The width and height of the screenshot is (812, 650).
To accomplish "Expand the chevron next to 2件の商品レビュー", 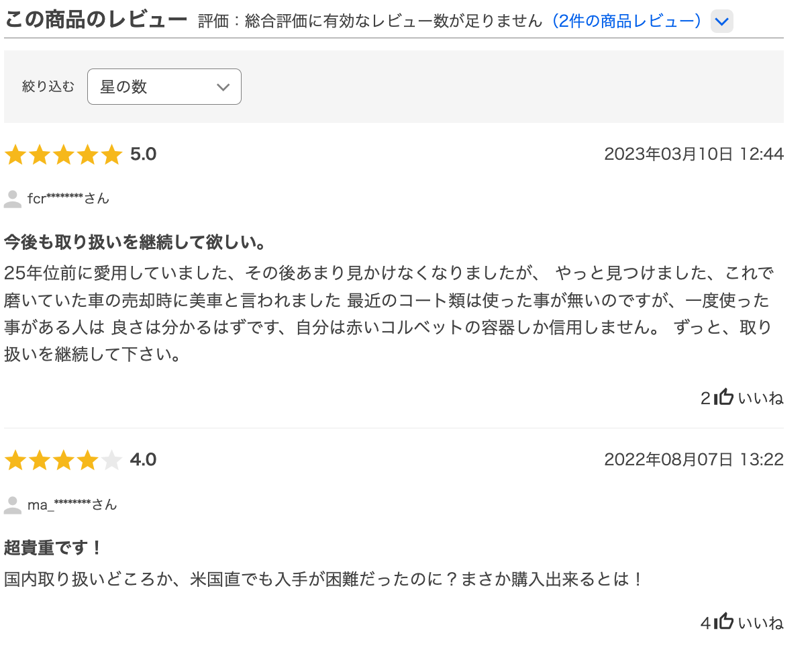I will pyautogui.click(x=721, y=21).
